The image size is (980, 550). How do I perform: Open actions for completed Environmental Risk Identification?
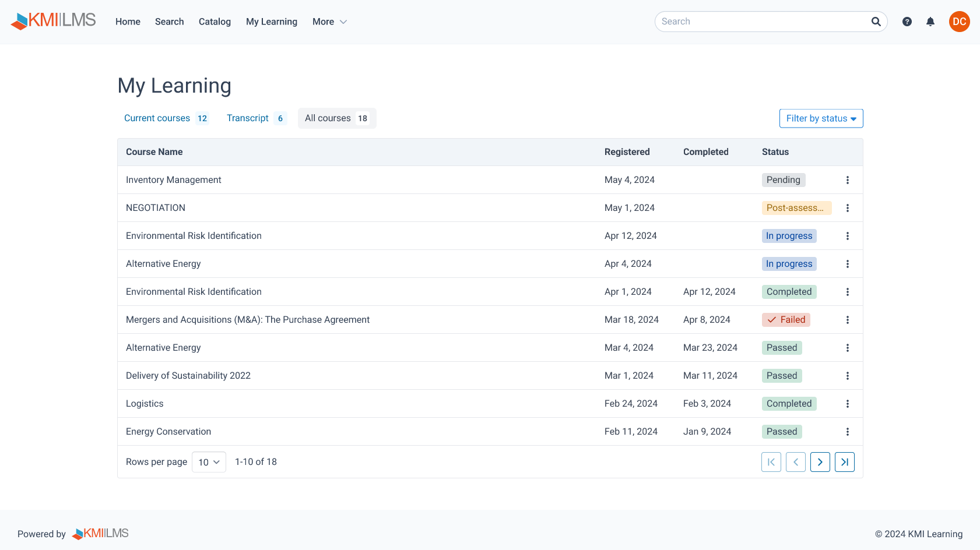[848, 292]
